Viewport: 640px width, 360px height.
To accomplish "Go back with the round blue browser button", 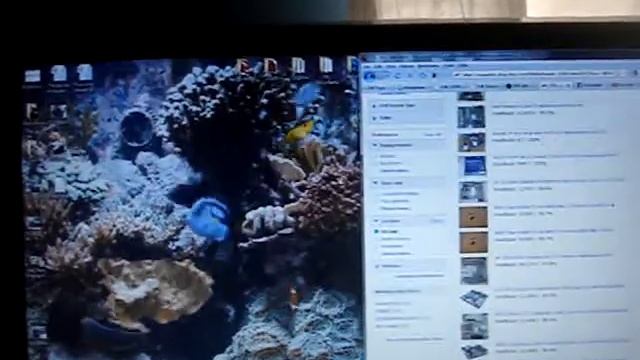I will pyautogui.click(x=370, y=76).
